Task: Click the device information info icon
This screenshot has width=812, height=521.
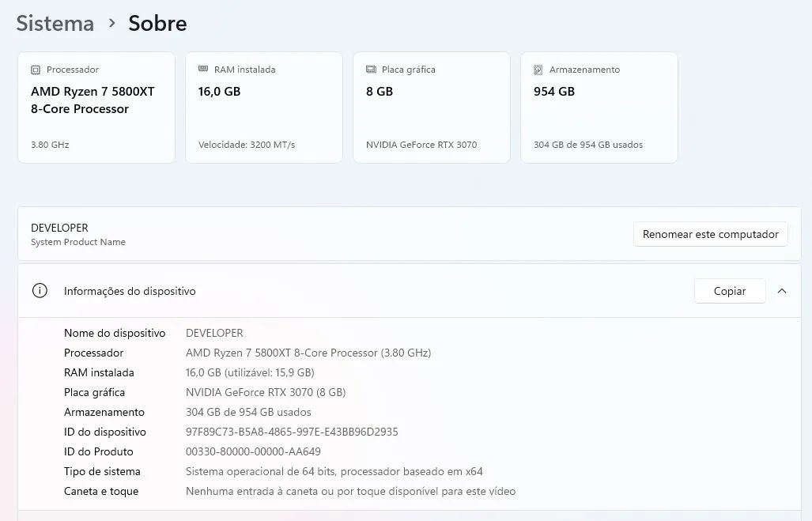Action: (x=40, y=290)
